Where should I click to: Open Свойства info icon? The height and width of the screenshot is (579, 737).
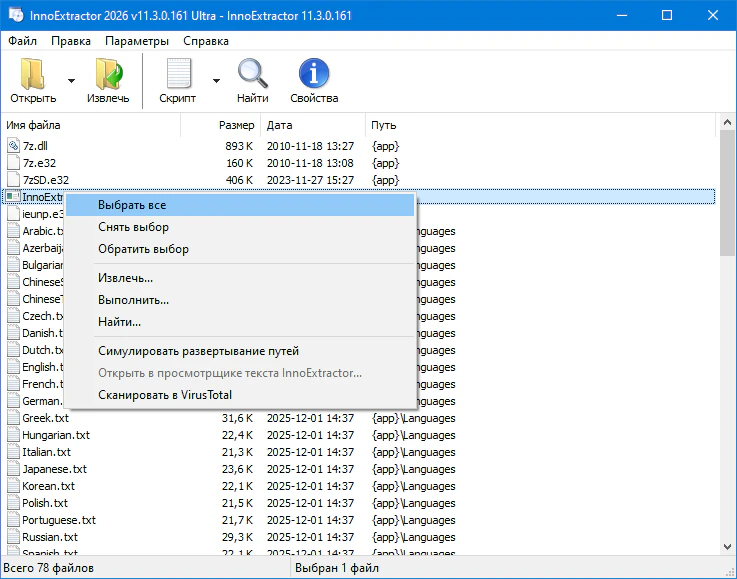tap(314, 75)
